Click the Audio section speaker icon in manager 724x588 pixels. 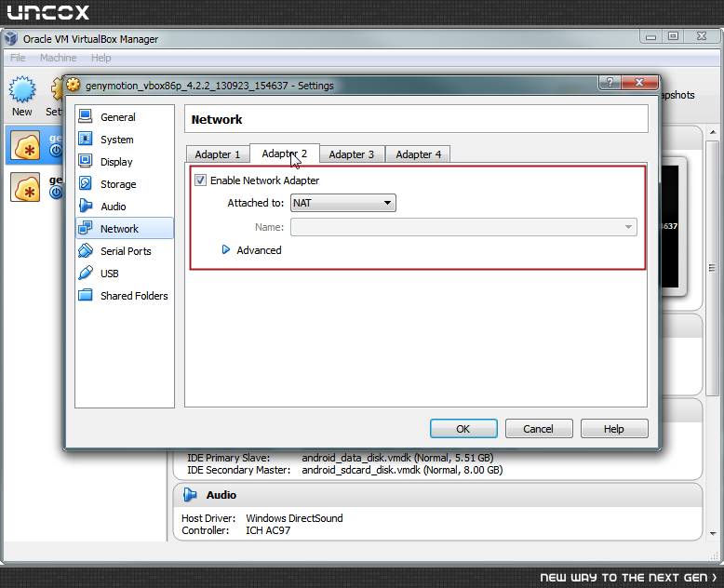[190, 495]
